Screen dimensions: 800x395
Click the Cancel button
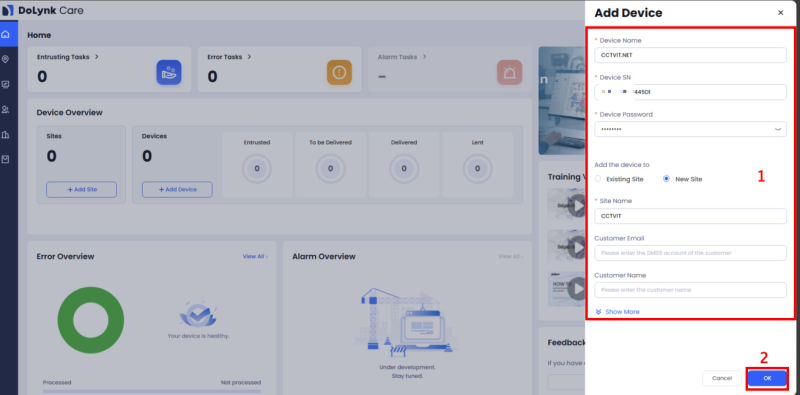tap(721, 378)
